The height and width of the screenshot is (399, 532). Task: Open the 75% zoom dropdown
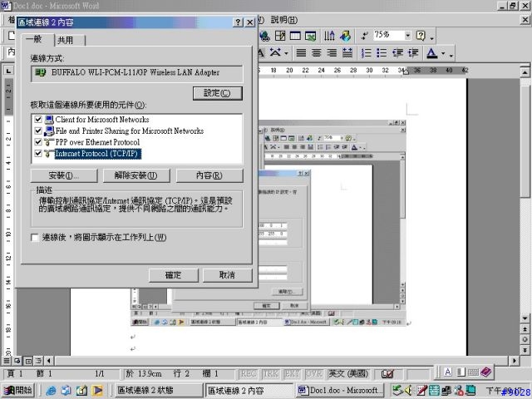pos(408,35)
